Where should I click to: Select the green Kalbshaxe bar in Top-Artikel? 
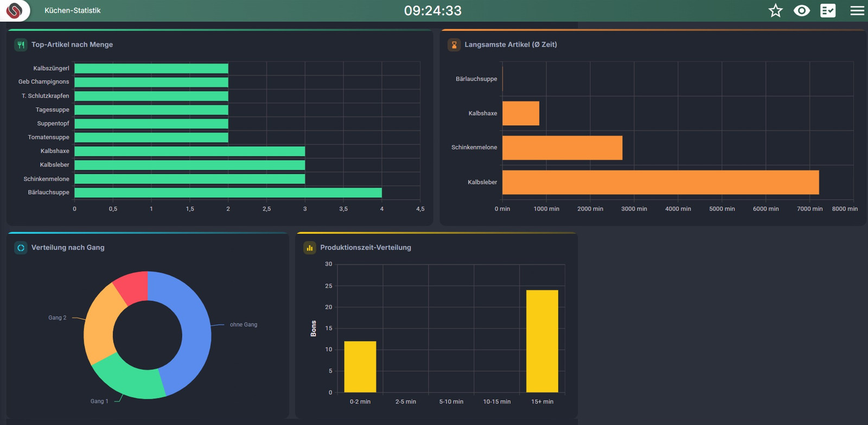[x=190, y=151]
